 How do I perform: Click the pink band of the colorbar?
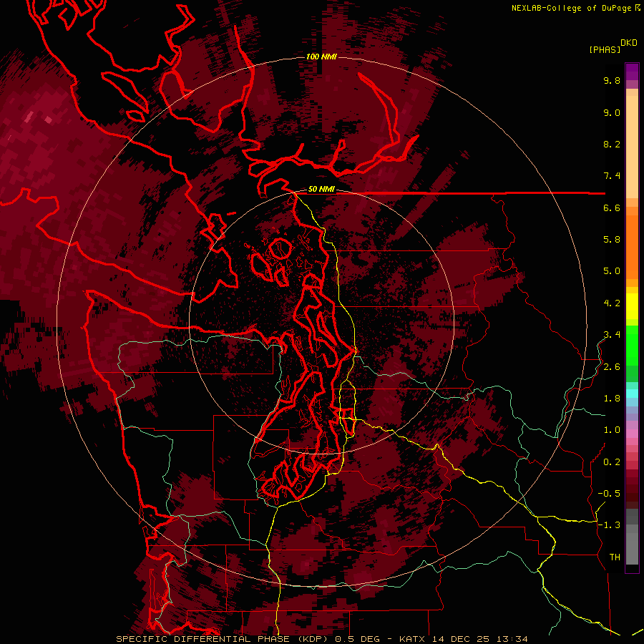[632, 434]
